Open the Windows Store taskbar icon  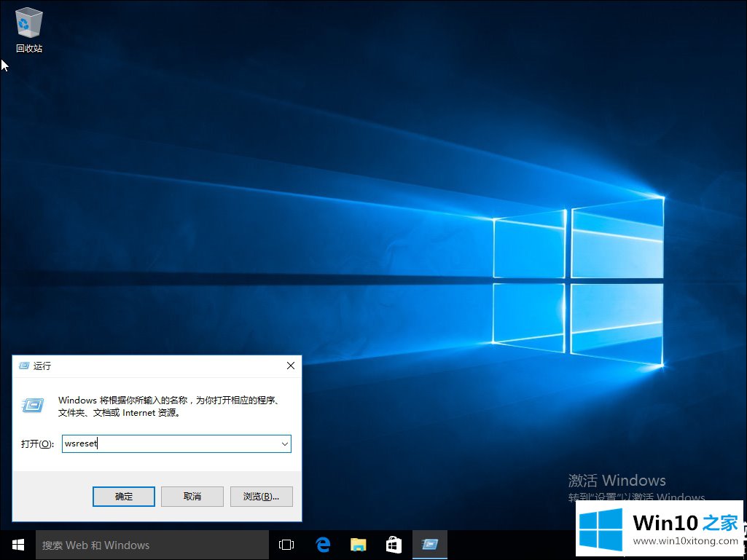[x=394, y=545]
